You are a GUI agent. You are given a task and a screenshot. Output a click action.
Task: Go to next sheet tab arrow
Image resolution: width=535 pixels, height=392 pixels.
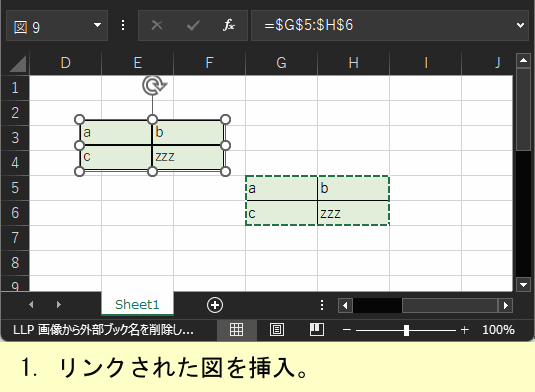click(x=59, y=304)
